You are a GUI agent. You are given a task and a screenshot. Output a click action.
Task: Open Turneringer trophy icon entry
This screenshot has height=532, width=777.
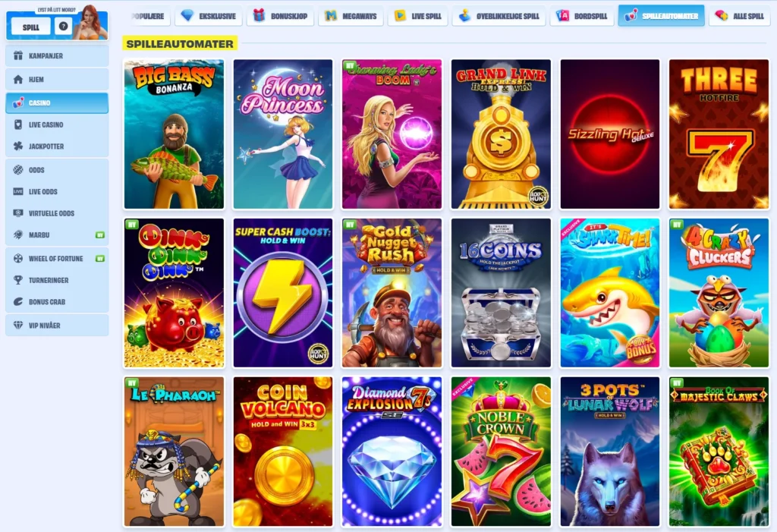pos(18,280)
